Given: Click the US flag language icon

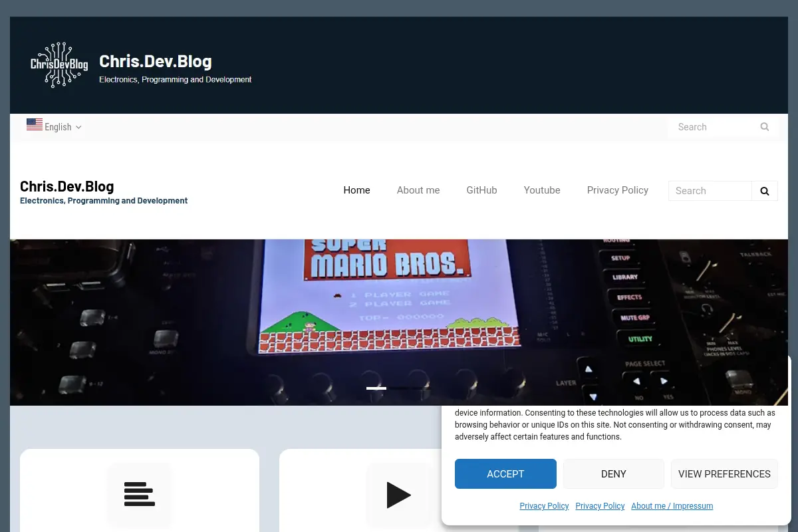Looking at the screenshot, I should (x=35, y=124).
